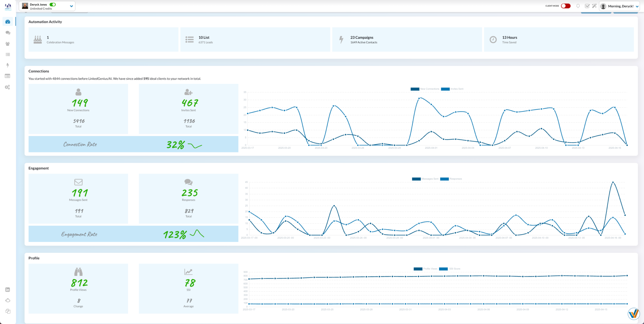This screenshot has height=324, width=644.
Task: Toggle the green switch beside Deryck Jones
Action: (53, 4)
